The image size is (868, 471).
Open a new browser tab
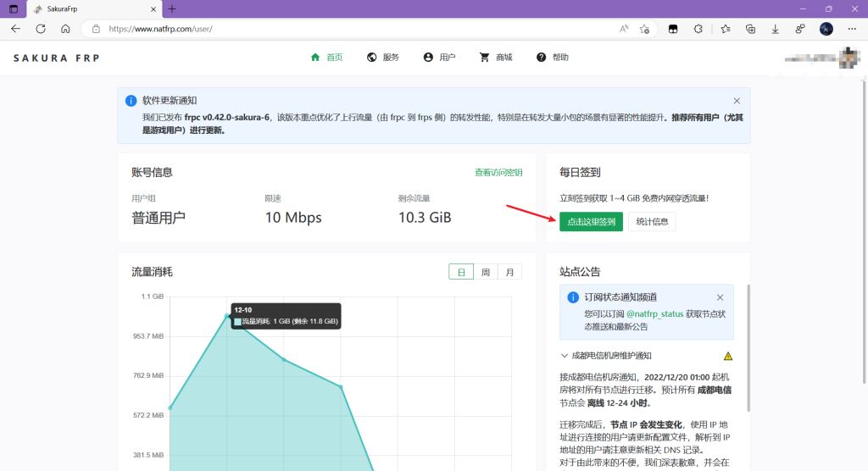(x=172, y=8)
